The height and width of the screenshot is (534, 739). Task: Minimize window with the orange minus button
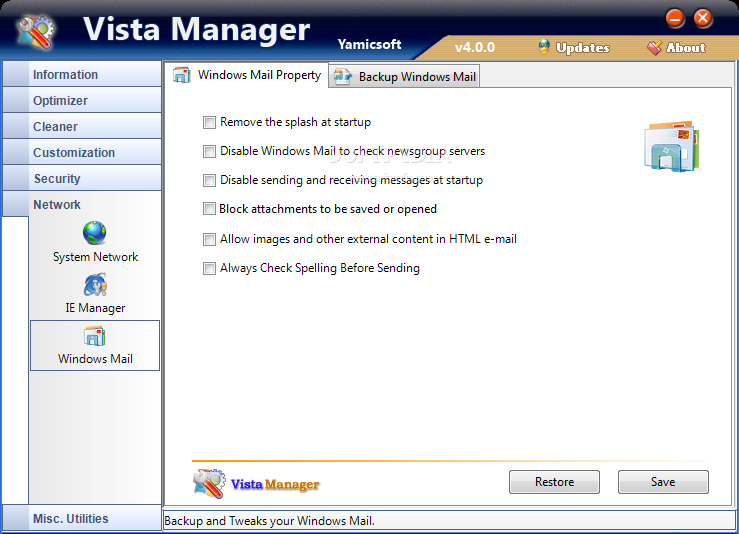(675, 18)
